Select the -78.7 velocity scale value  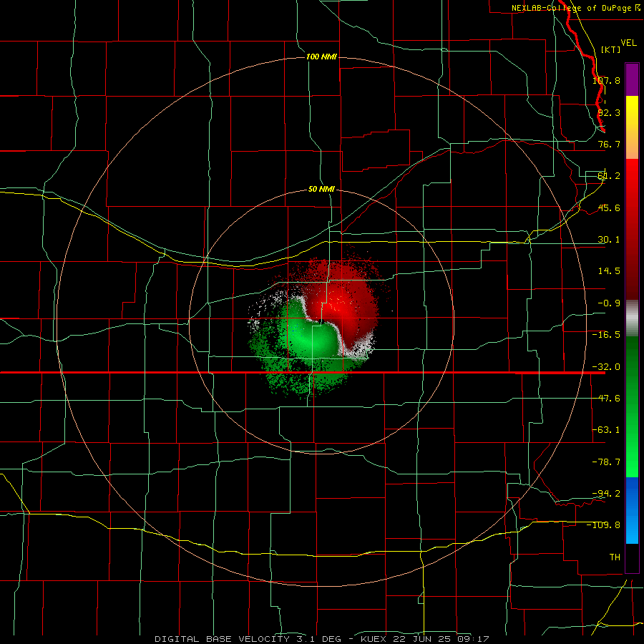click(606, 462)
